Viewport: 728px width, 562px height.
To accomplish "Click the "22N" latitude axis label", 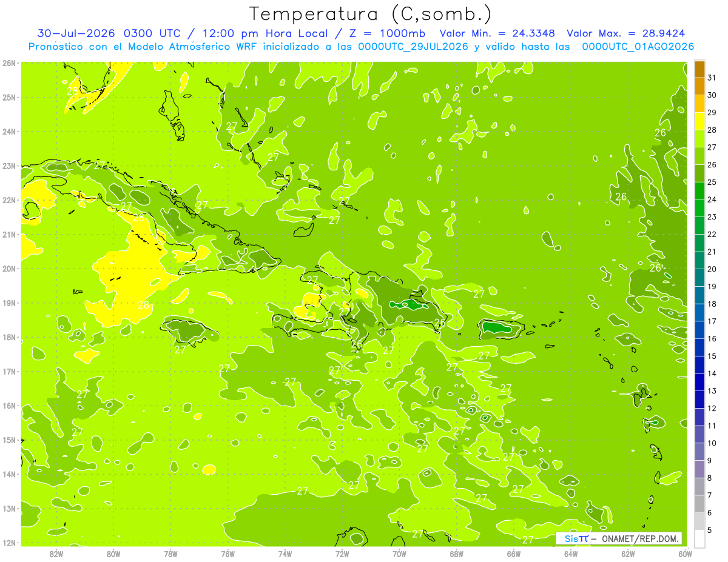I will click(8, 200).
